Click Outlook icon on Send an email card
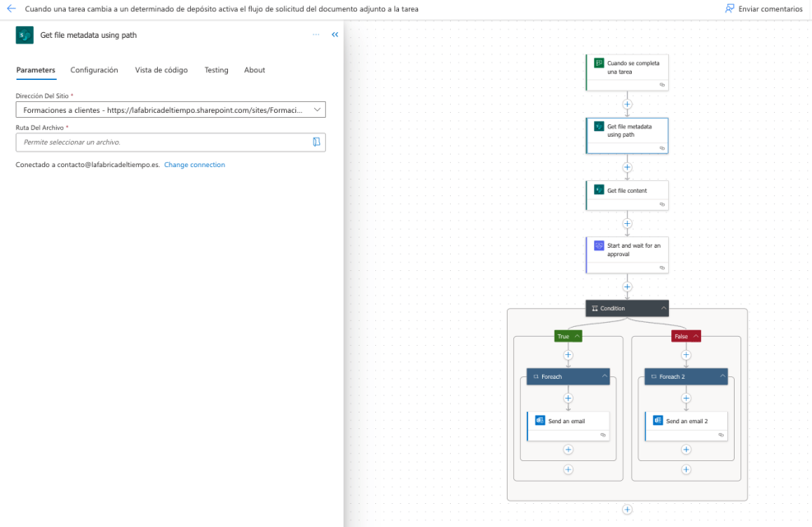812x527 pixels. (x=541, y=420)
